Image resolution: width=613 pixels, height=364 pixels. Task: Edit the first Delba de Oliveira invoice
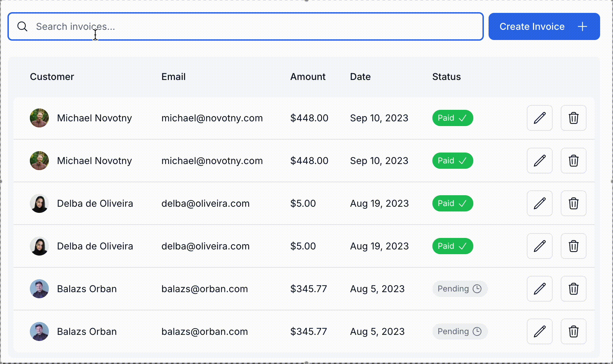point(539,203)
